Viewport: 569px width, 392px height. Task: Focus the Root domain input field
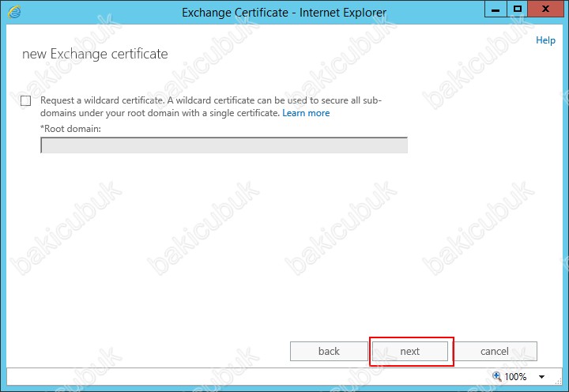pos(224,145)
